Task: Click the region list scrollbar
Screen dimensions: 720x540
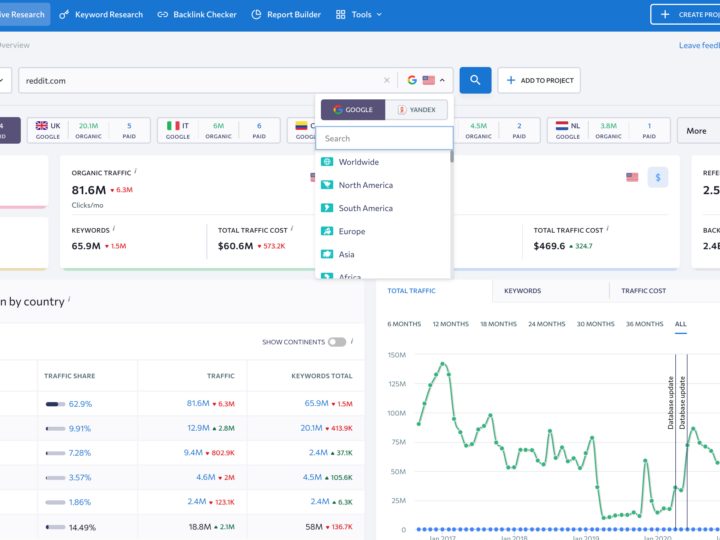Action: click(452, 156)
